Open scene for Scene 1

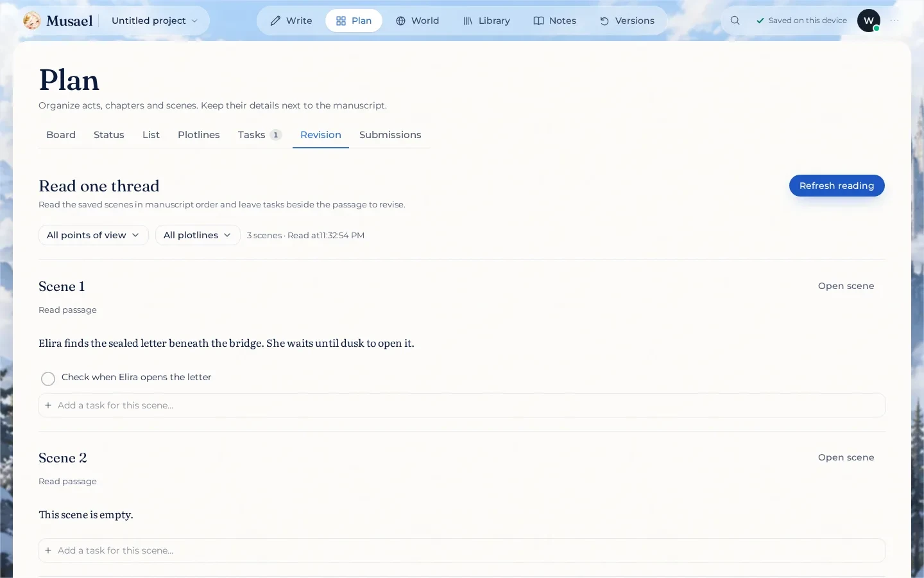tap(846, 286)
